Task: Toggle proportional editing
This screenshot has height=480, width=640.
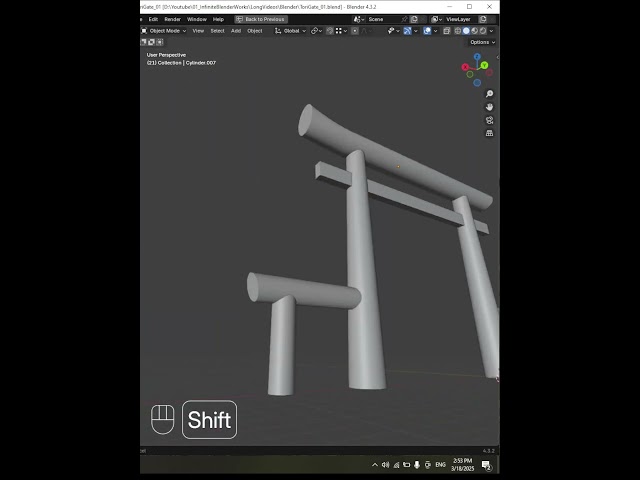Action: [x=355, y=31]
